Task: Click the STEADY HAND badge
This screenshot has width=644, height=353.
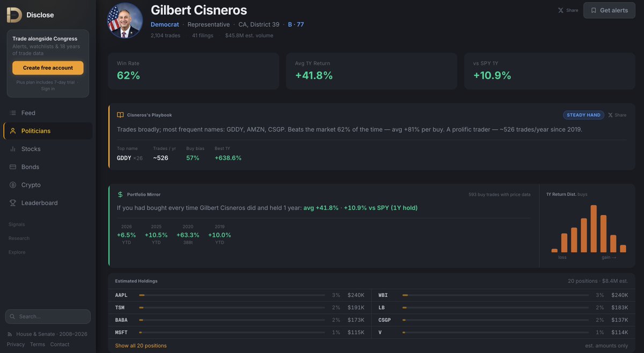Action: click(x=583, y=115)
